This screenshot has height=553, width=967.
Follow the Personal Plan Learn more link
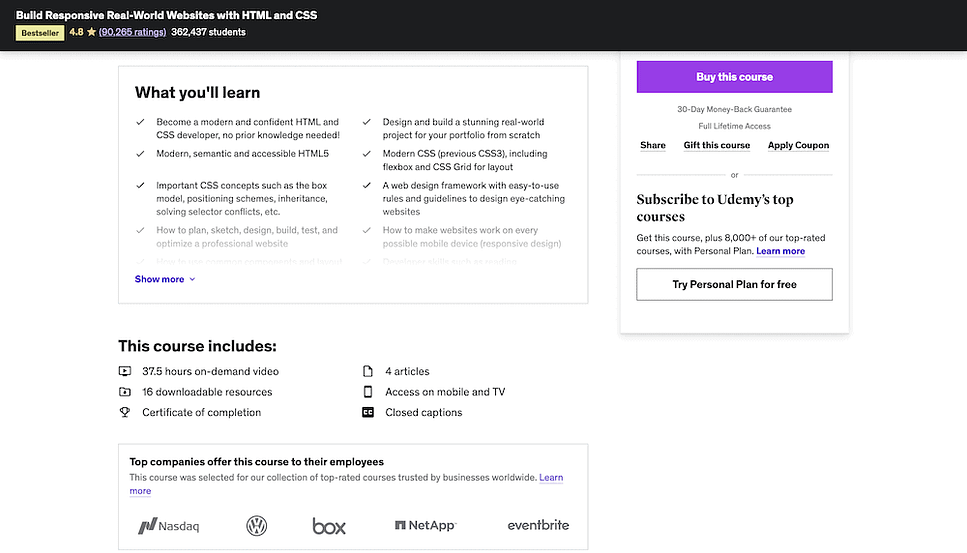(x=780, y=251)
